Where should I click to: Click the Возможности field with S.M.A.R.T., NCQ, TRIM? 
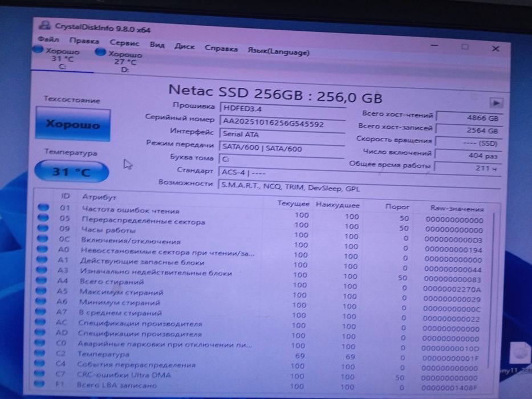coord(359,188)
